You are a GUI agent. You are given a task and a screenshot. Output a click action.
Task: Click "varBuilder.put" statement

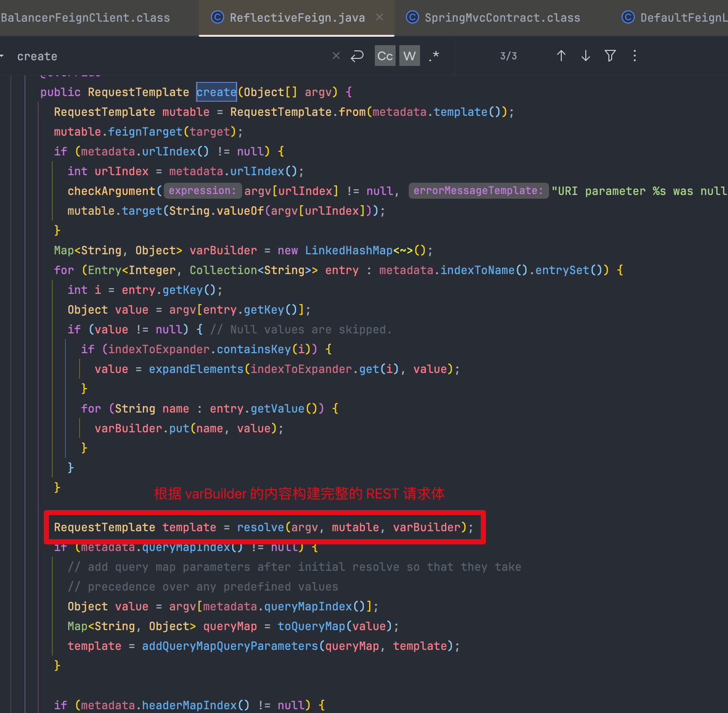click(142, 429)
